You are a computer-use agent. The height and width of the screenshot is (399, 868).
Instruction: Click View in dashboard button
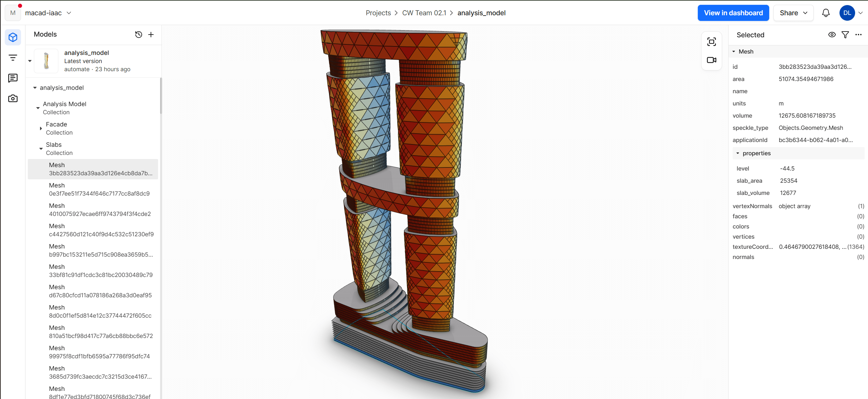tap(733, 13)
